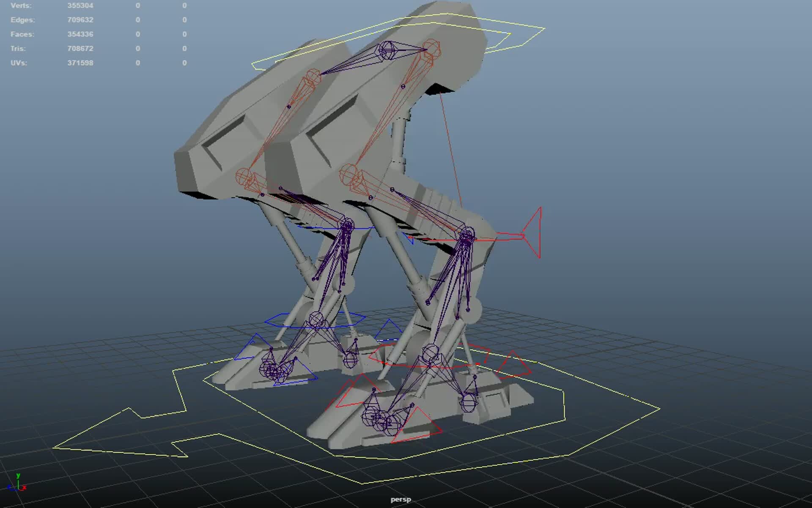
Task: Click the persp camera label below the grid
Action: click(401, 499)
